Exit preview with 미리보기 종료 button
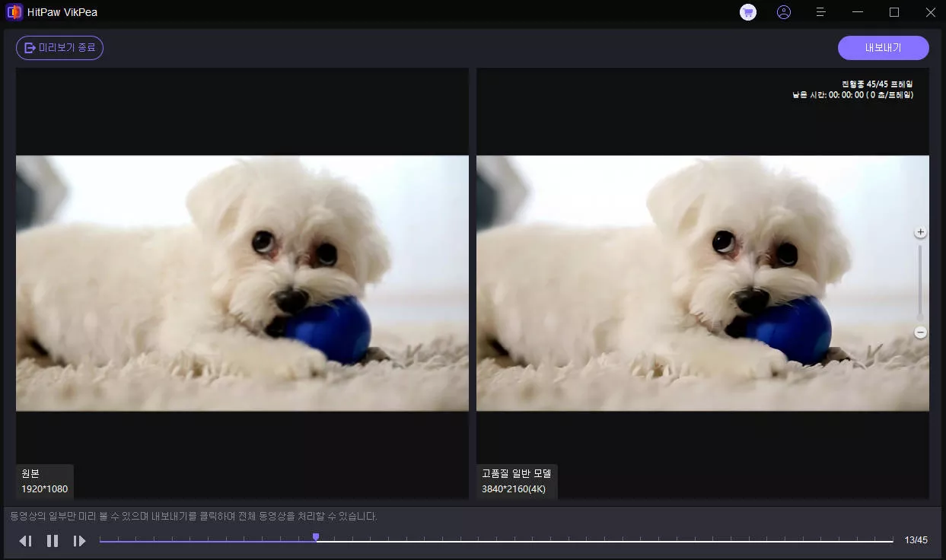Image resolution: width=946 pixels, height=560 pixels. tap(59, 48)
